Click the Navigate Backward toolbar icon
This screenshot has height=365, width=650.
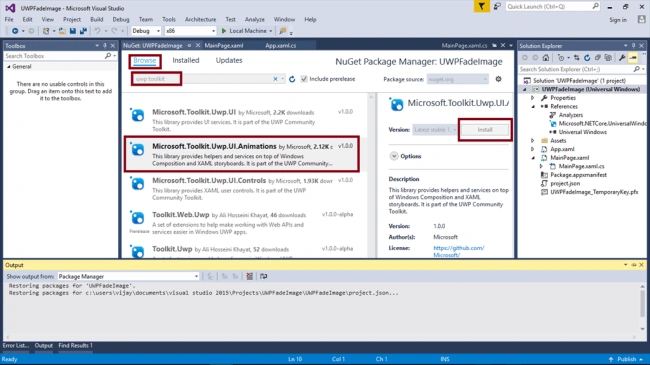coord(15,31)
